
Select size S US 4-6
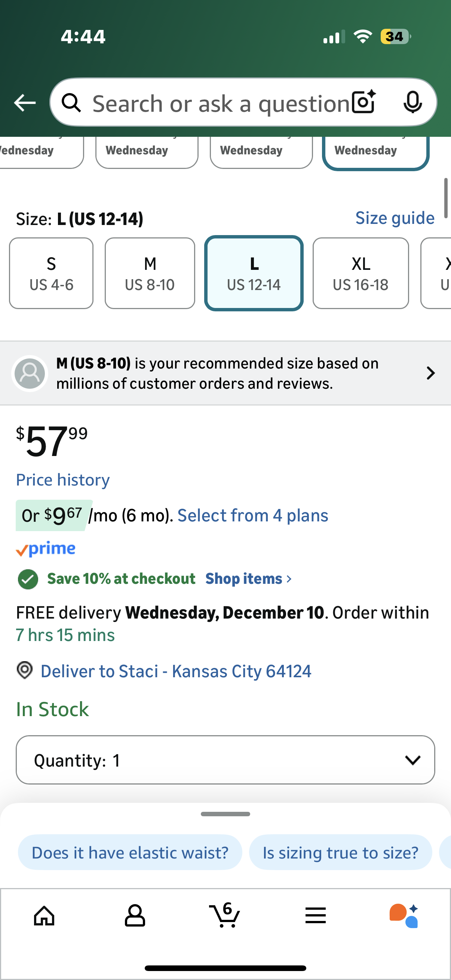point(51,274)
